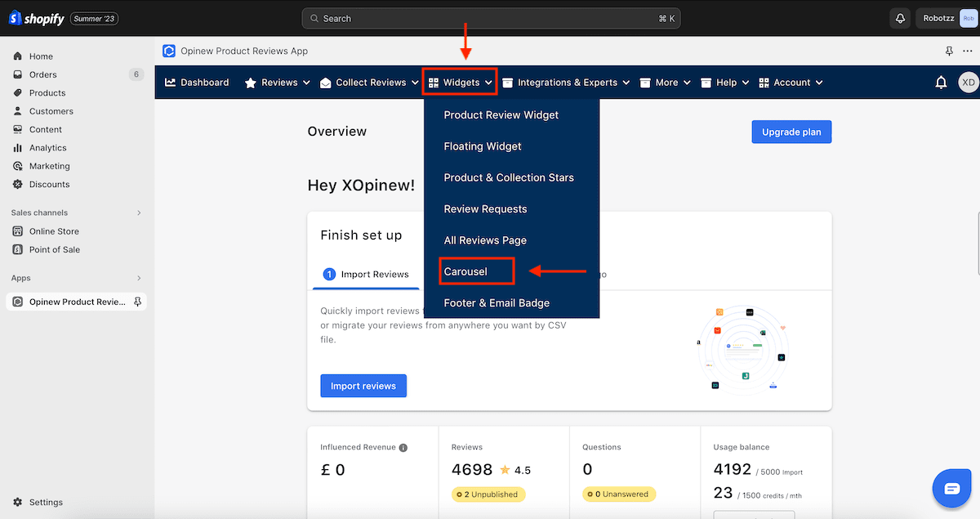Click the Shopify notification bell in top bar

tap(900, 17)
